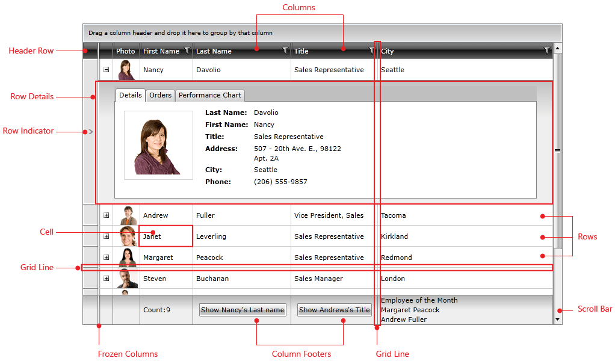Switch to the Orders tab

coord(160,95)
